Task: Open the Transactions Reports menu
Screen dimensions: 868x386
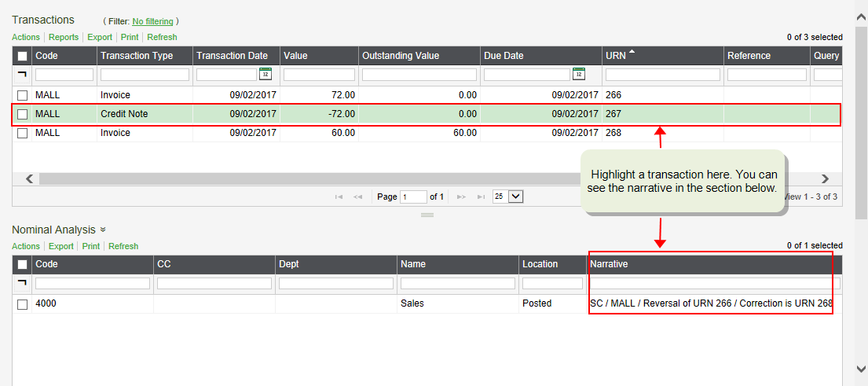Action: tap(64, 37)
